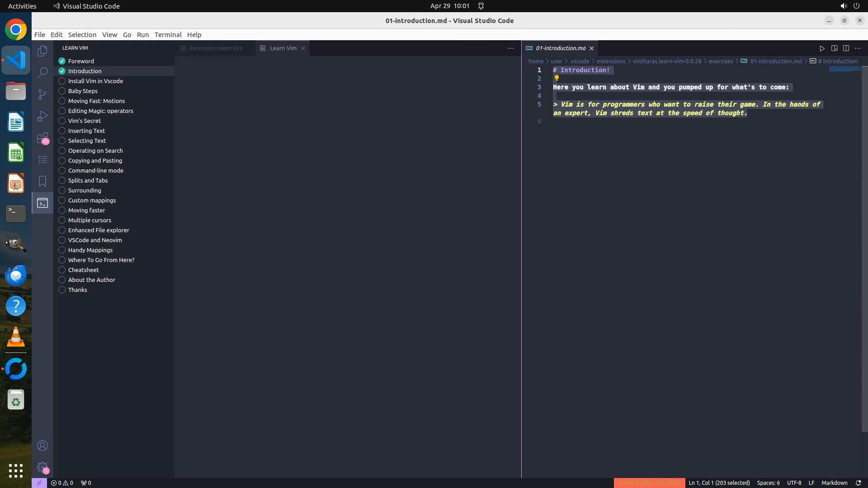Image resolution: width=868 pixels, height=488 pixels.
Task: Open editor group more actions ellipsis
Action: coord(858,48)
